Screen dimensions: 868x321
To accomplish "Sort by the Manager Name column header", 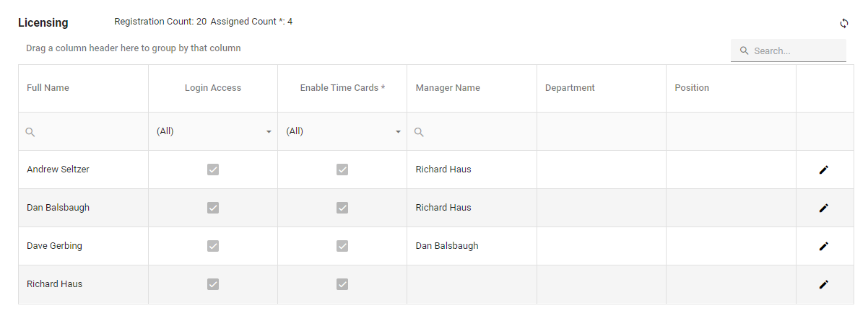I will tap(448, 88).
